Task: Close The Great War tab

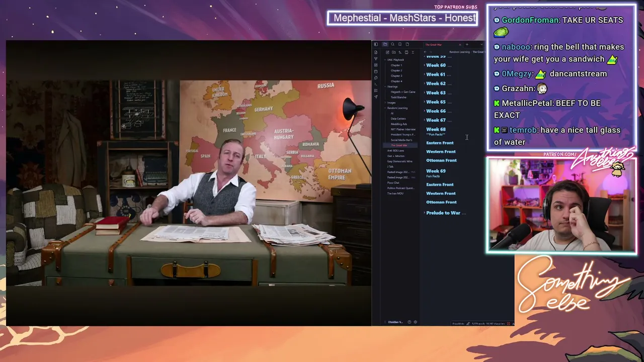Action: point(459,44)
